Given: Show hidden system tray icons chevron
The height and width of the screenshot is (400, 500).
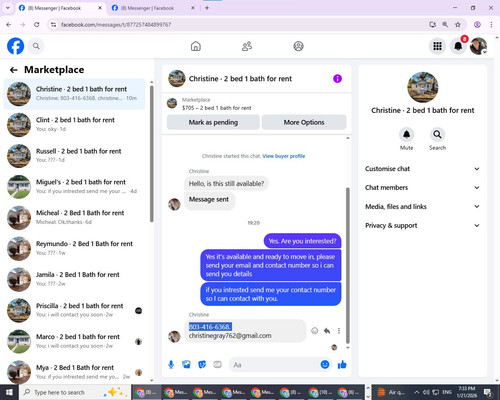Looking at the screenshot, I should click(x=416, y=392).
